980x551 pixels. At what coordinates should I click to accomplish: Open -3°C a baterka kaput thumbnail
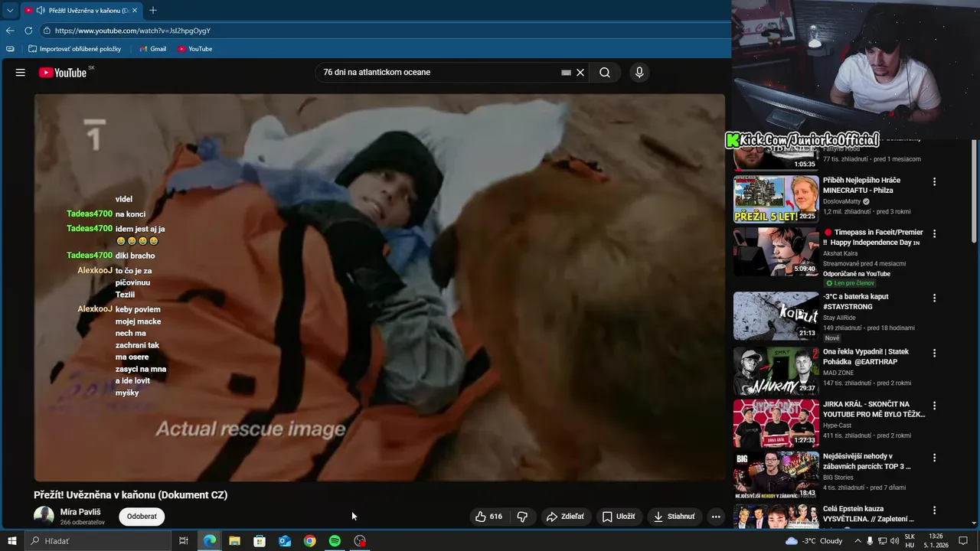pyautogui.click(x=776, y=315)
